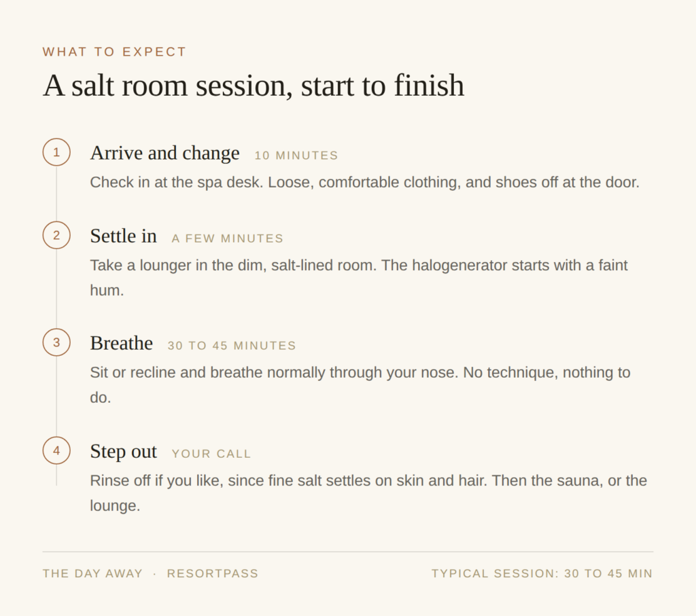Click the rinse off description paragraph
The height and width of the screenshot is (616, 696).
(368, 493)
